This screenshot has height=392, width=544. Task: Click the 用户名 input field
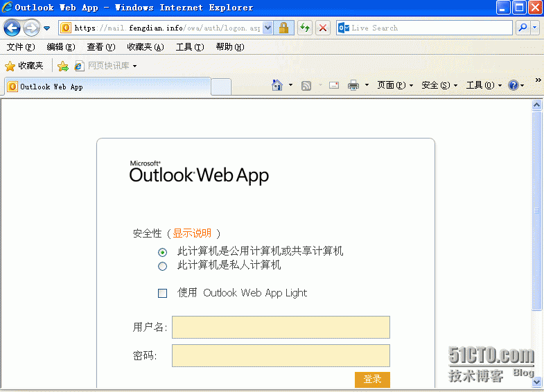tap(281, 327)
